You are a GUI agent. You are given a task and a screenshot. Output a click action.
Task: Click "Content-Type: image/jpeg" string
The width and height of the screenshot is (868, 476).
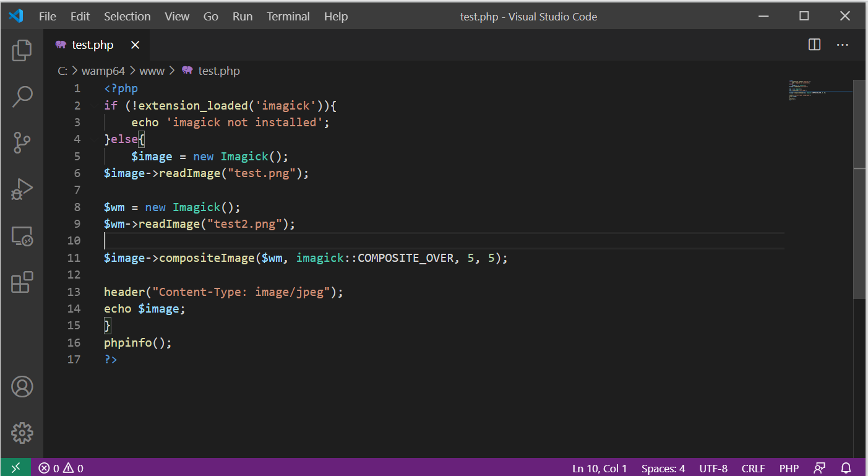(241, 292)
